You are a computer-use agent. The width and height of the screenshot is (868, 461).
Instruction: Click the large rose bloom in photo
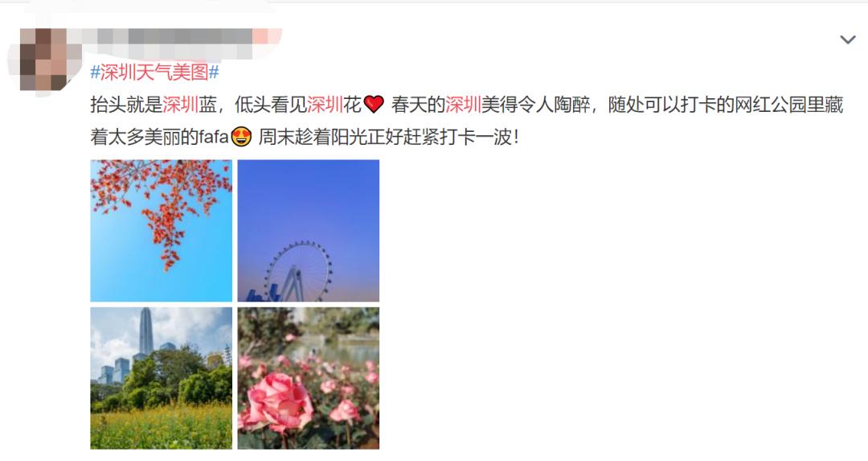278,402
